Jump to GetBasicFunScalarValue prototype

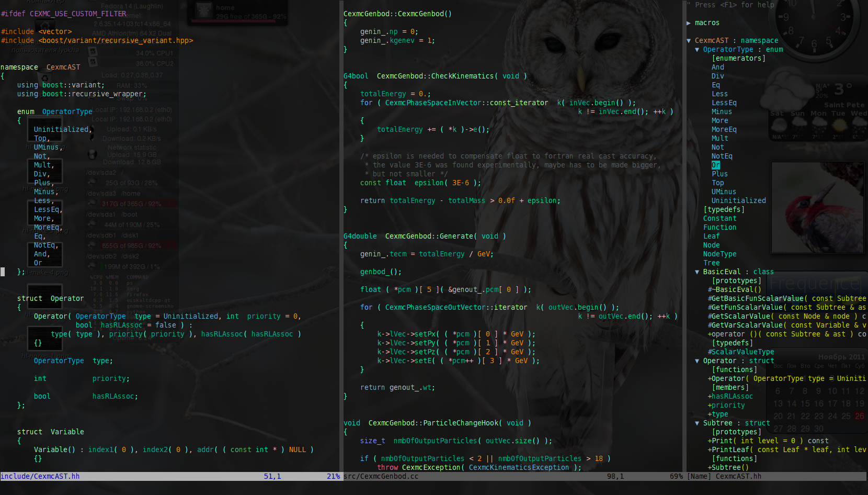[787, 298]
